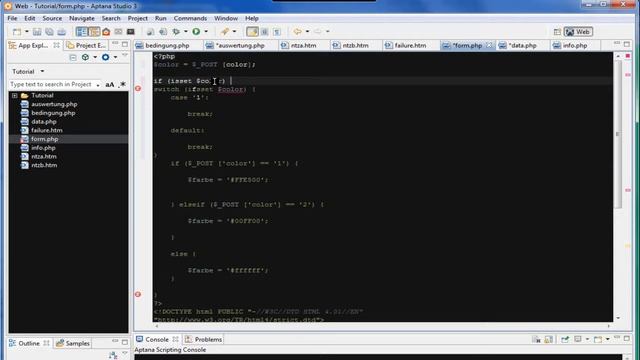640x360 pixels.
Task: Select failure.htm in the file tree
Action: coord(47,130)
